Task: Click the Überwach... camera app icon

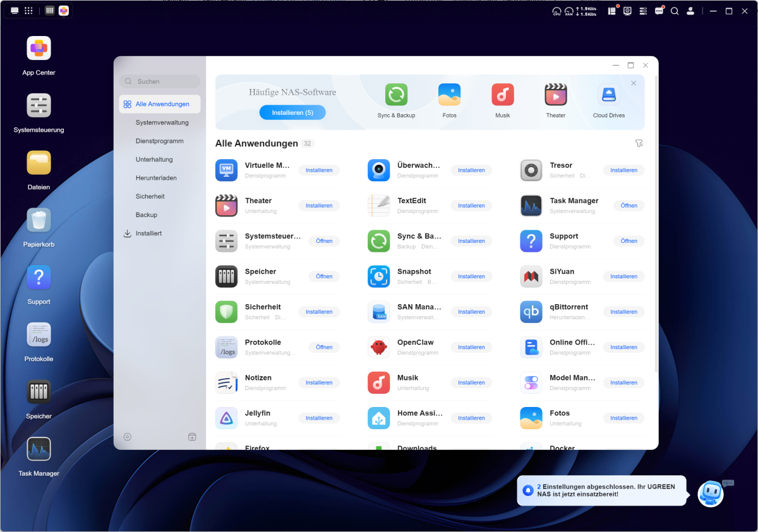Action: click(379, 170)
